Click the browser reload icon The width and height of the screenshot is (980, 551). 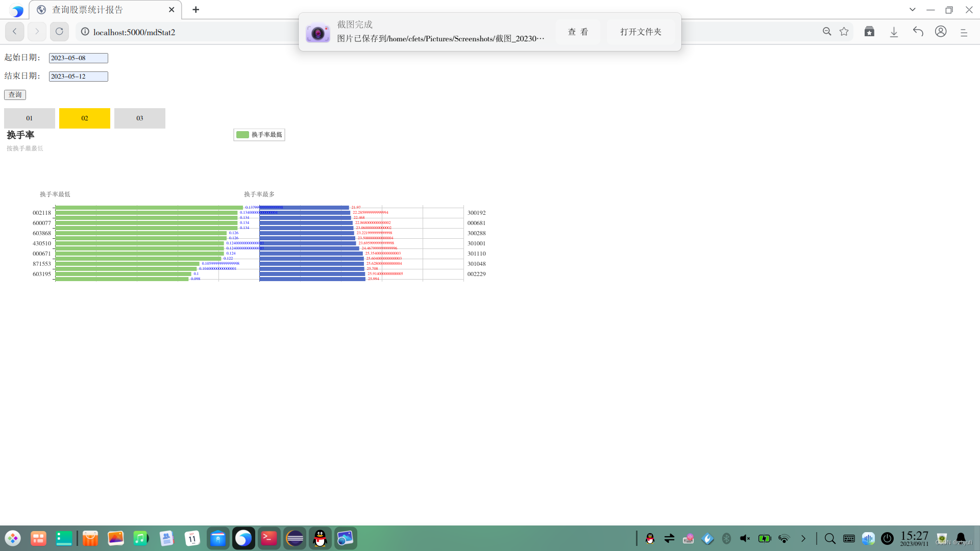coord(59,32)
